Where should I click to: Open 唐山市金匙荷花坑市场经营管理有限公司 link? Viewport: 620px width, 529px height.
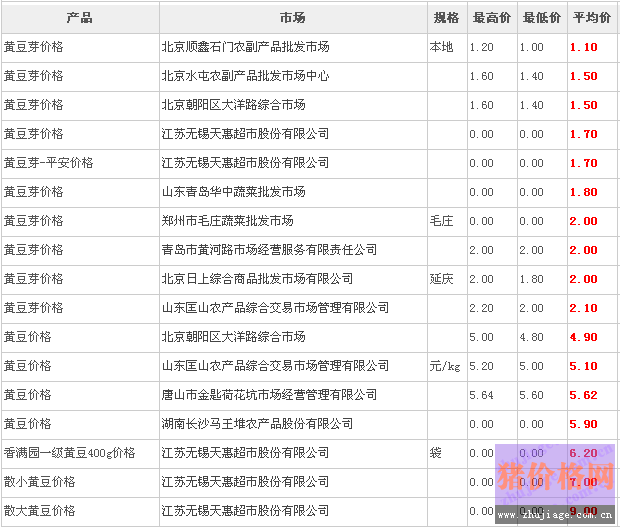(x=269, y=395)
